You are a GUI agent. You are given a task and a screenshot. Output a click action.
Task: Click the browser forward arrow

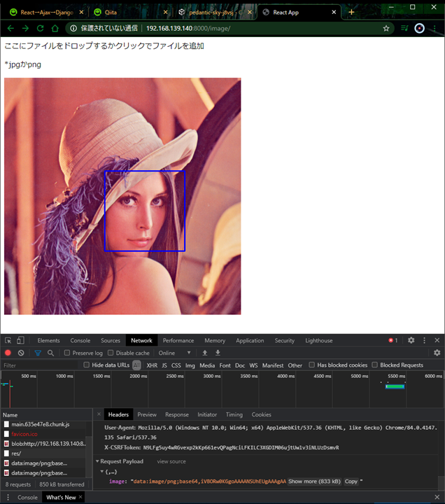(x=25, y=29)
